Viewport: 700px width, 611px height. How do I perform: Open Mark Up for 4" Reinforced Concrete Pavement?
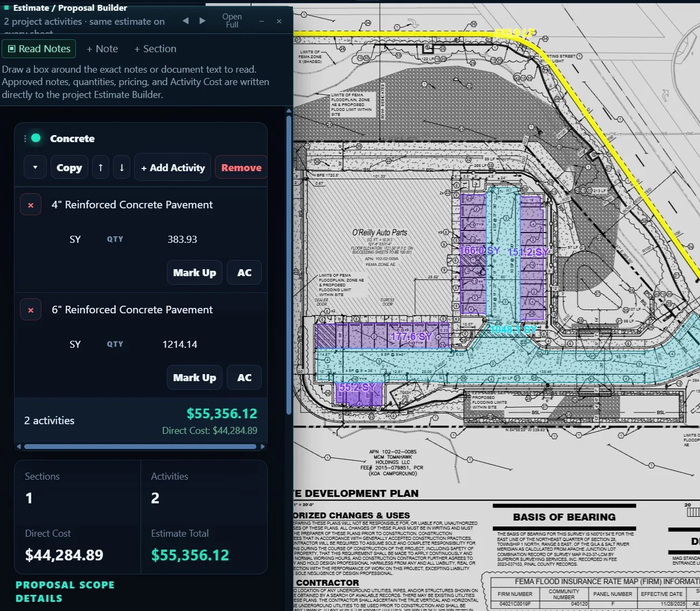click(x=194, y=272)
